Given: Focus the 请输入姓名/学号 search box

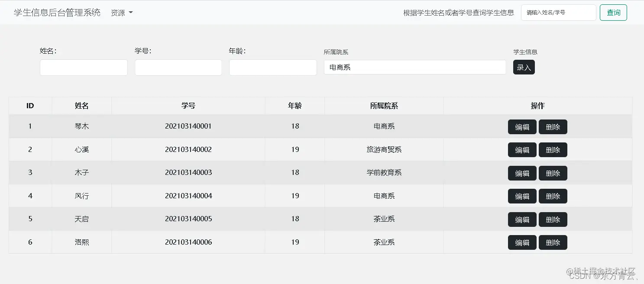Looking at the screenshot, I should click(559, 13).
